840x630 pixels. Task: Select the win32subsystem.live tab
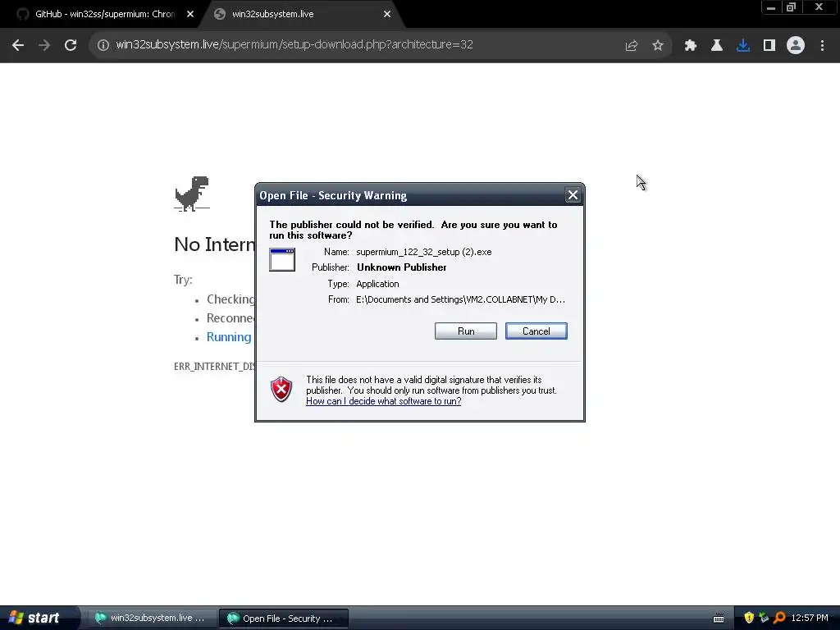point(300,15)
